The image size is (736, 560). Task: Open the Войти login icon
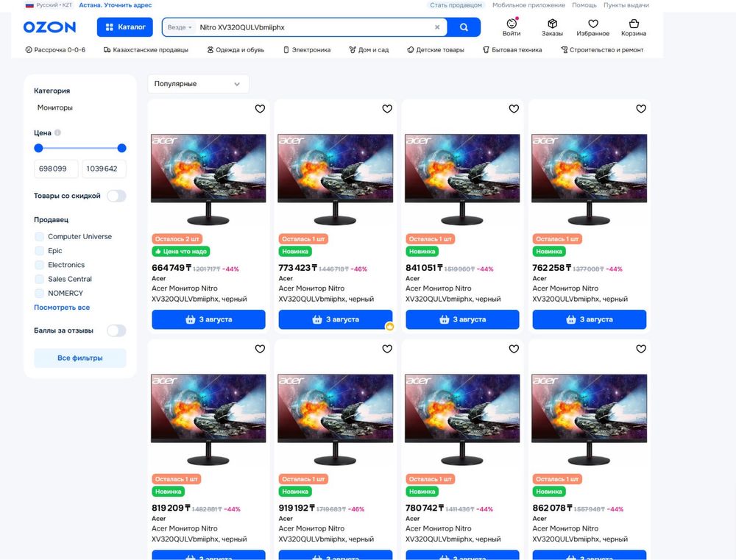[x=512, y=27]
